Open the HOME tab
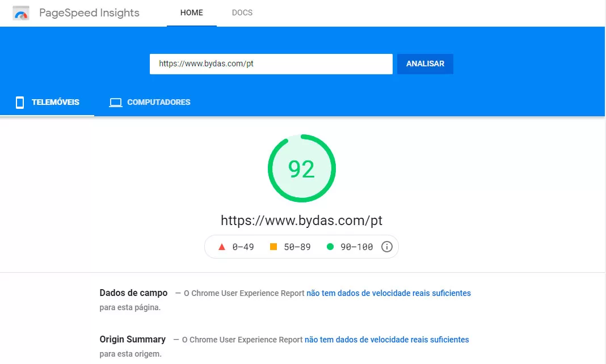This screenshot has height=364, width=606. pos(192,12)
